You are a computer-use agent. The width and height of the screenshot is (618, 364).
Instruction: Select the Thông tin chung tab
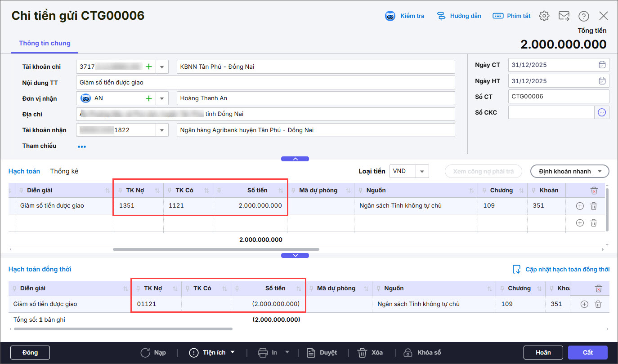coord(45,44)
